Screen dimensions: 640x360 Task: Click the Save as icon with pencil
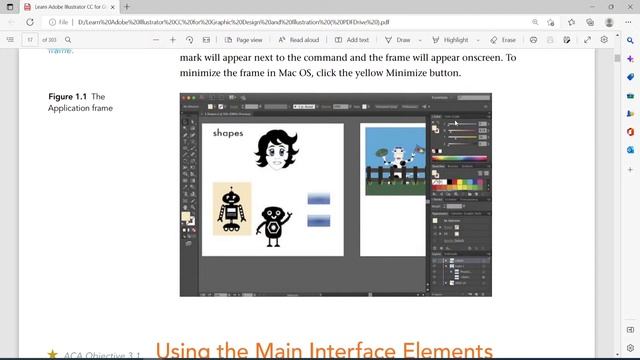[567, 40]
